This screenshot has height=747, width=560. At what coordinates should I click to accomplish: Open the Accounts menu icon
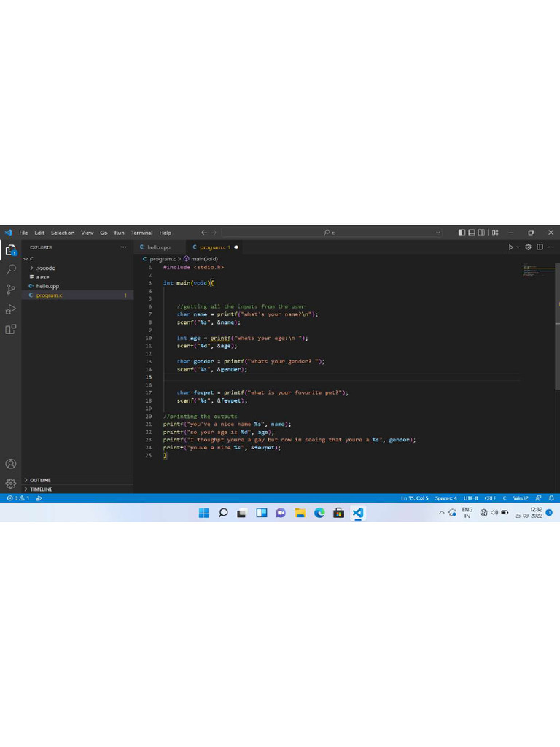click(x=10, y=464)
